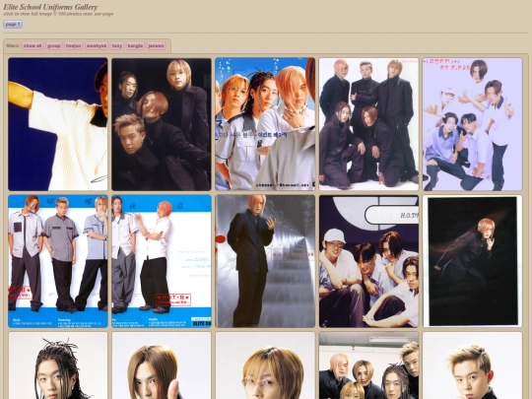Open group photo with white cap and H.O.T. logo
This screenshot has height=399, width=532.
point(368,261)
